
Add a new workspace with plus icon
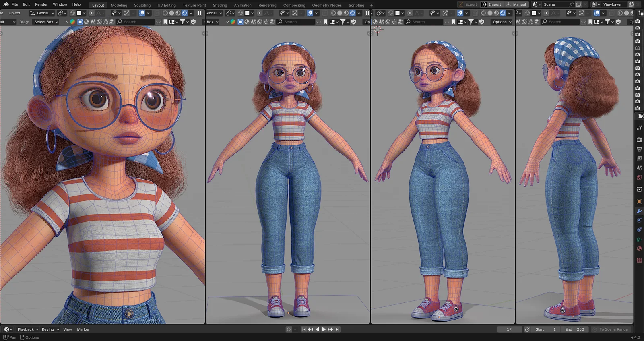[371, 5]
